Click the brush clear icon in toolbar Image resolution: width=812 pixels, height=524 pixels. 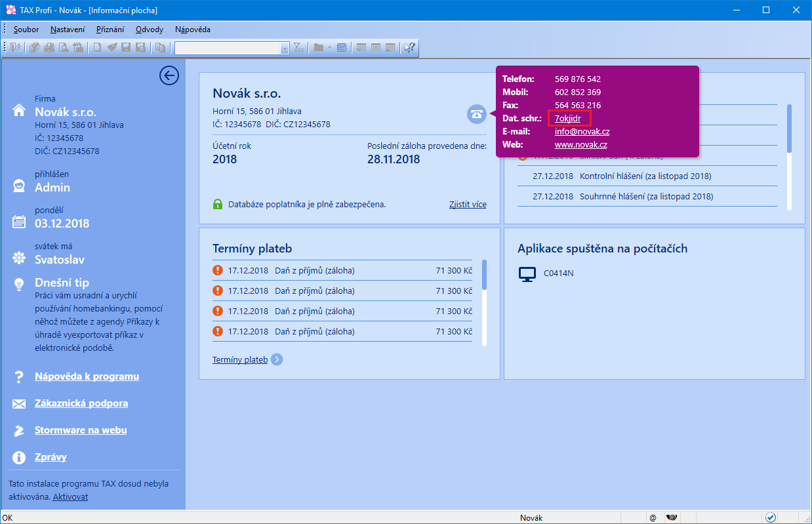tap(112, 47)
